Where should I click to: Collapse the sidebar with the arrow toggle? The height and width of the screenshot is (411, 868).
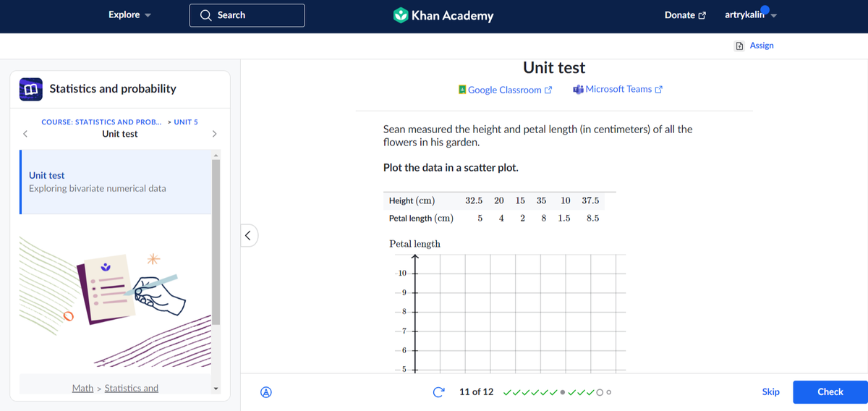click(x=248, y=235)
